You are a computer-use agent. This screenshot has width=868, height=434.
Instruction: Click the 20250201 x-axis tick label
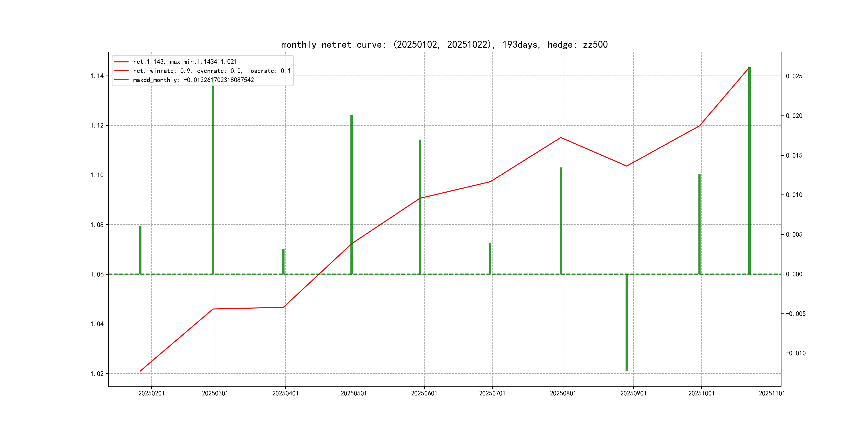pos(151,393)
